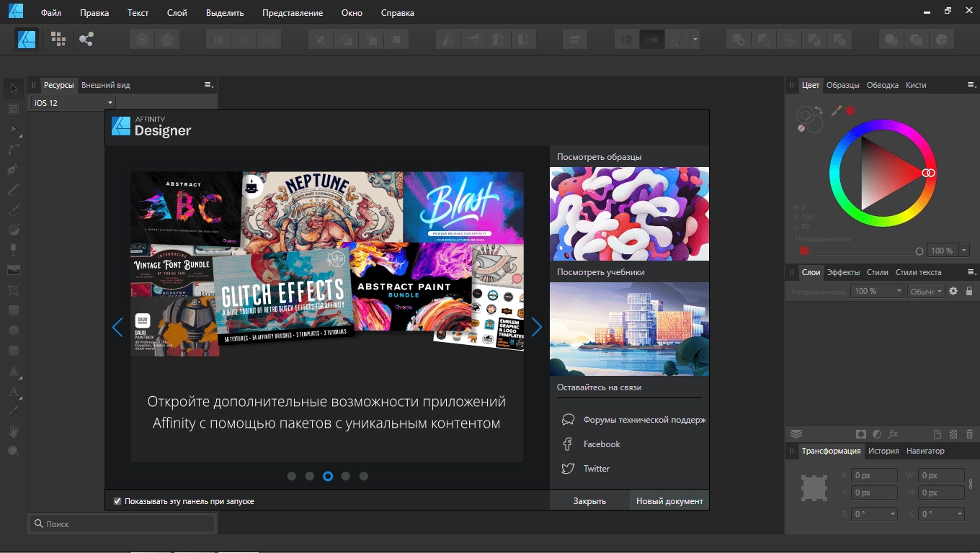The height and width of the screenshot is (553, 980).
Task: Select the fifth carousel page dot
Action: tap(364, 476)
